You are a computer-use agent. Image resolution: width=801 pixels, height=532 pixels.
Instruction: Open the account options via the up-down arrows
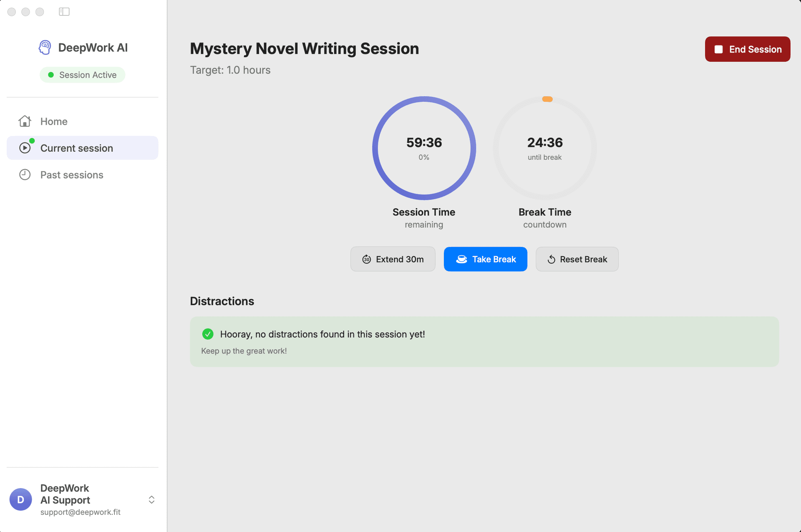(151, 499)
